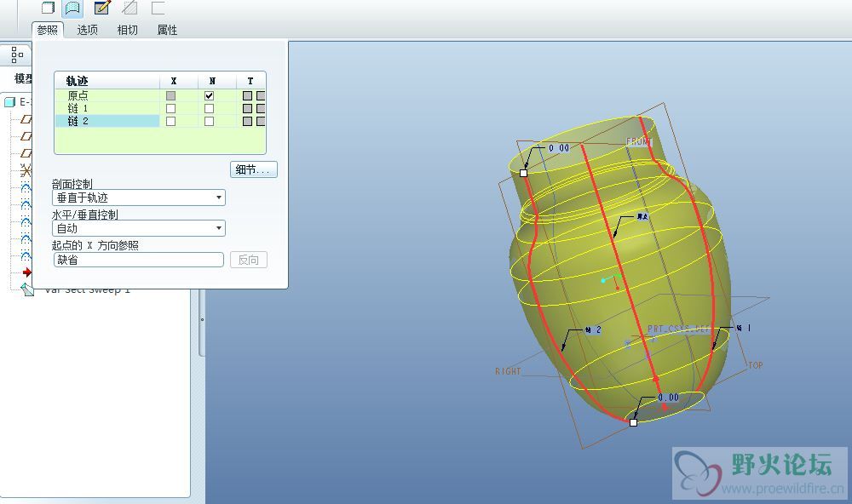Click the thin feature icon

point(158,8)
